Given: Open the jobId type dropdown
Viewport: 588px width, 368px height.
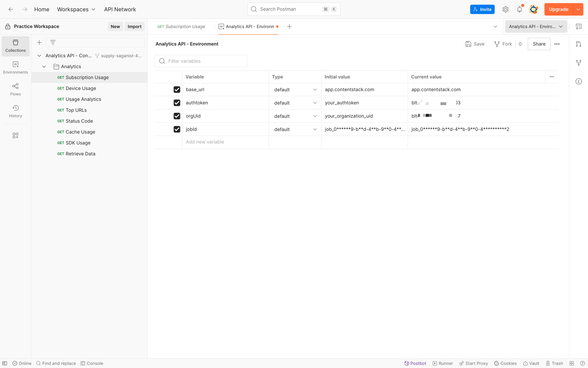Looking at the screenshot, I should tap(295, 129).
